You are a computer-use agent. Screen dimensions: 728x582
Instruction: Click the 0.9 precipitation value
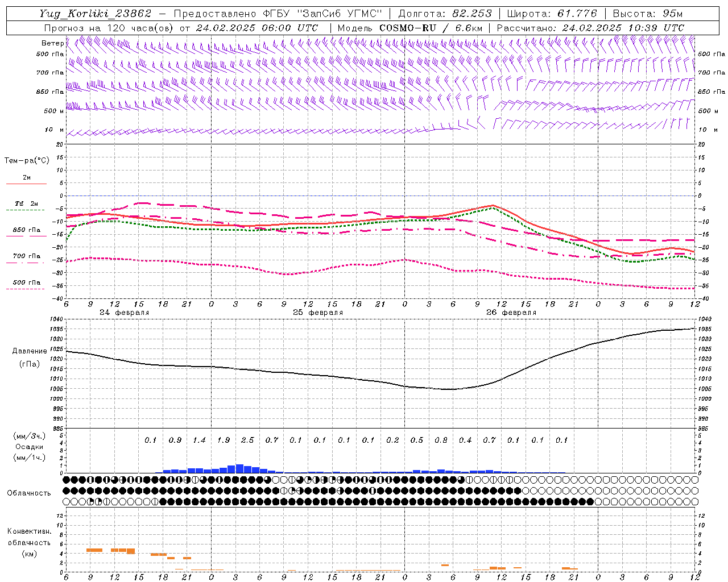click(x=175, y=440)
